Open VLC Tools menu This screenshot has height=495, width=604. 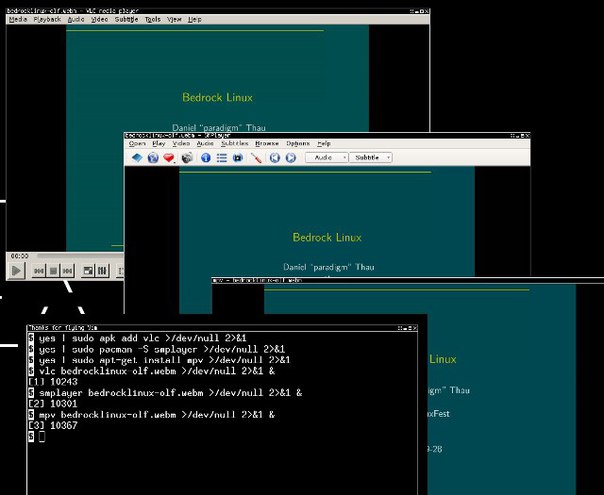[152, 19]
